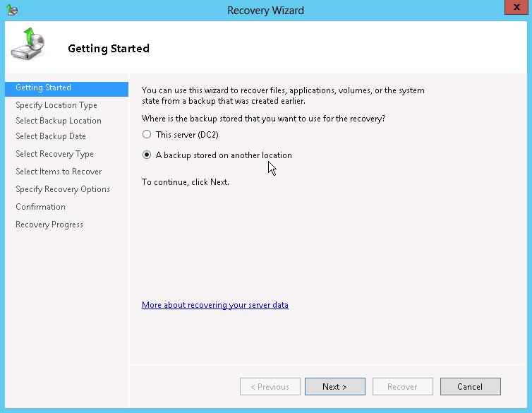The width and height of the screenshot is (532, 413).
Task: Open 'More about recovering your server data' link
Action: coord(214,305)
